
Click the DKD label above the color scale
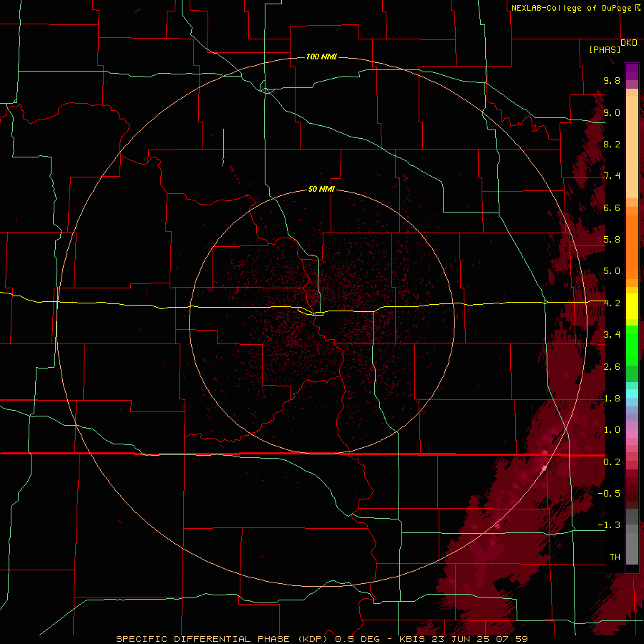point(629,43)
